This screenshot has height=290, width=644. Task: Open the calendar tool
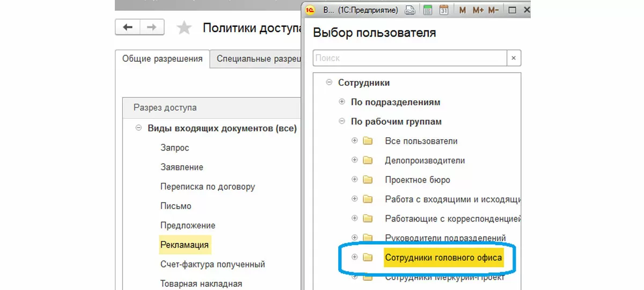444,10
